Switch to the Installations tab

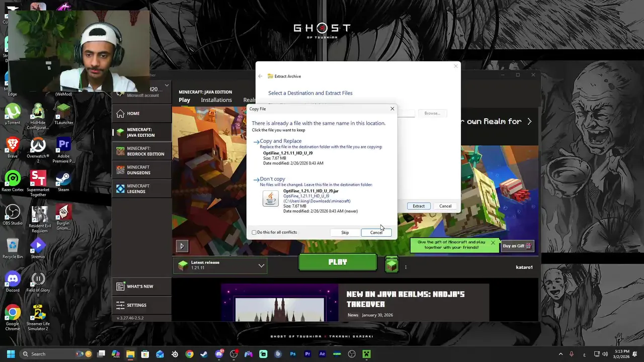[216, 100]
